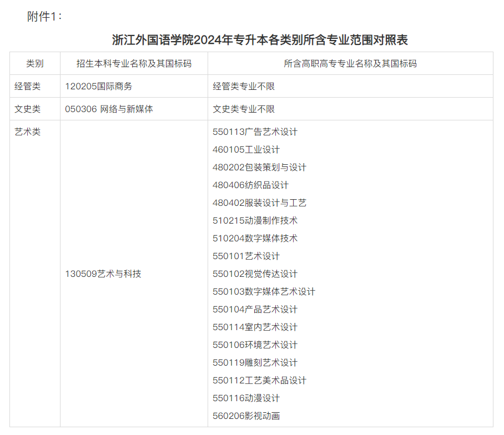Select the table title 浙江外国语学院2024年专升本各类别所含专业范围对照表
504x435 pixels.
[251, 39]
